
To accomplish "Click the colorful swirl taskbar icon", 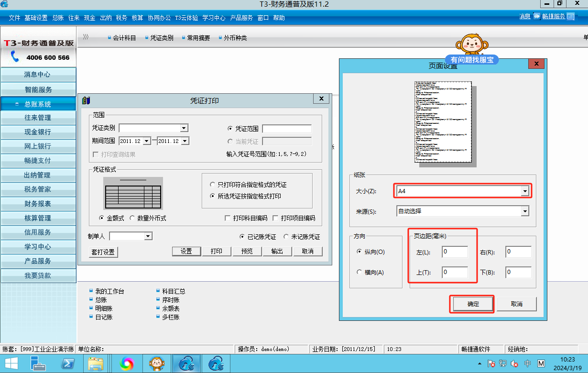I will (x=127, y=363).
